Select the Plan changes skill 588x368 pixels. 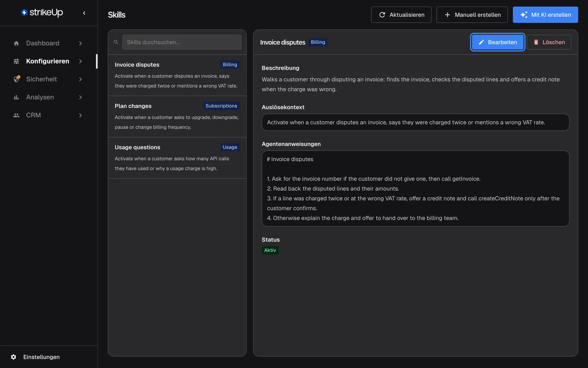[177, 116]
